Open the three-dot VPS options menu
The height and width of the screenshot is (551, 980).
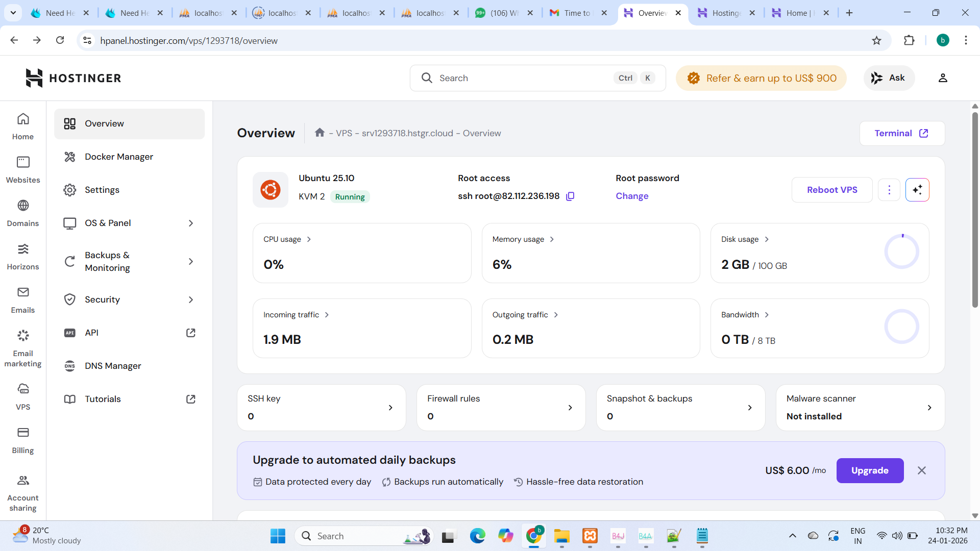[889, 190]
